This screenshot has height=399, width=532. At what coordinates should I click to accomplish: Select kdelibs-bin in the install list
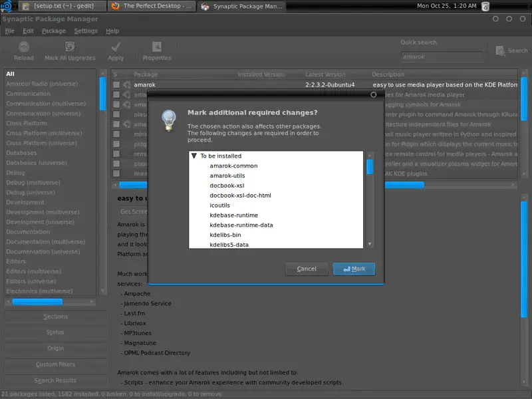225,235
